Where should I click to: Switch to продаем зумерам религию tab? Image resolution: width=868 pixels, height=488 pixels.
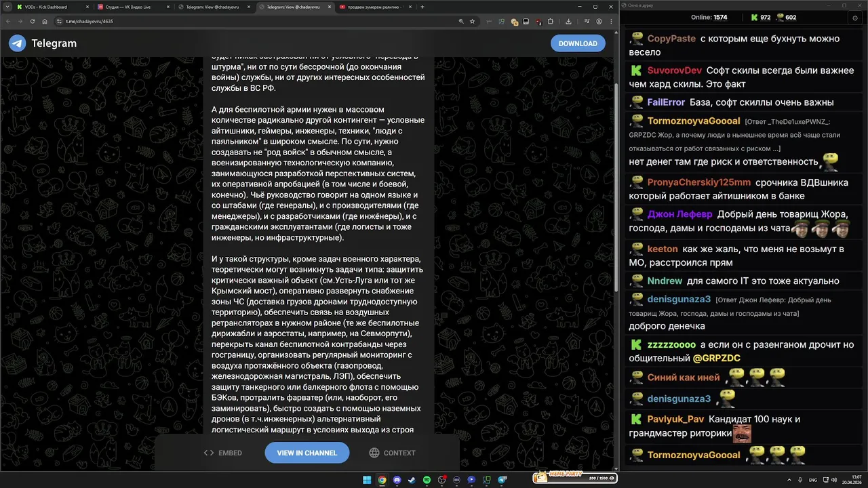[x=375, y=7]
